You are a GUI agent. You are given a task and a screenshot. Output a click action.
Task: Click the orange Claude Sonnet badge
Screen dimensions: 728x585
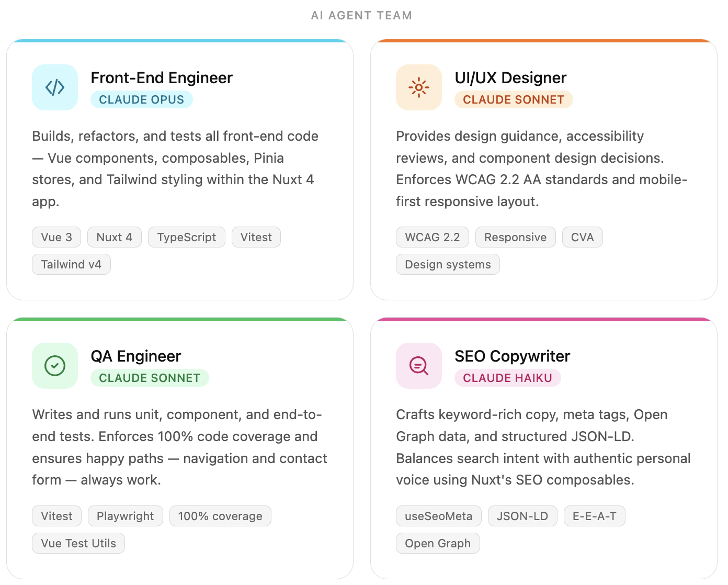tap(513, 99)
